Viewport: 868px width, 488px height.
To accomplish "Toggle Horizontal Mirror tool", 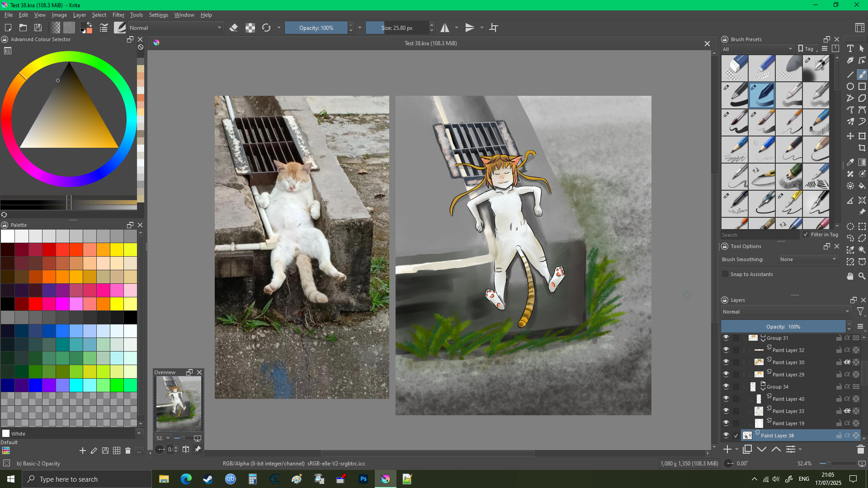I will click(445, 28).
